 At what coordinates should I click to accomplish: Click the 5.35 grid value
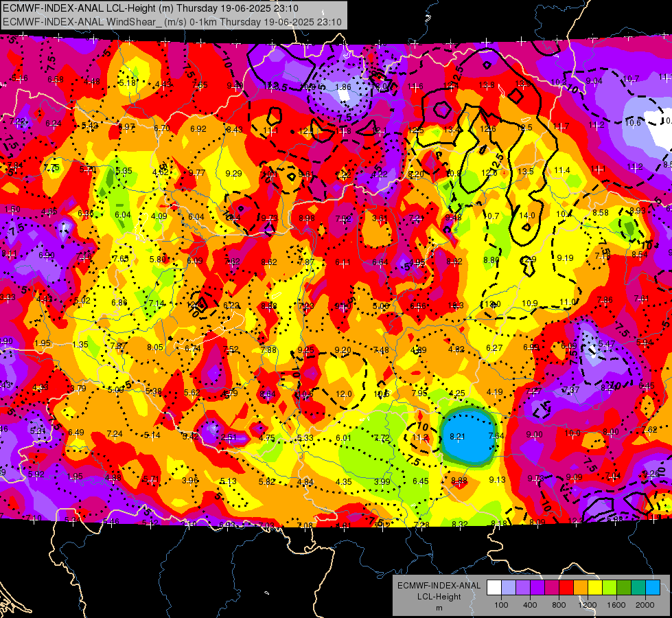124,171
